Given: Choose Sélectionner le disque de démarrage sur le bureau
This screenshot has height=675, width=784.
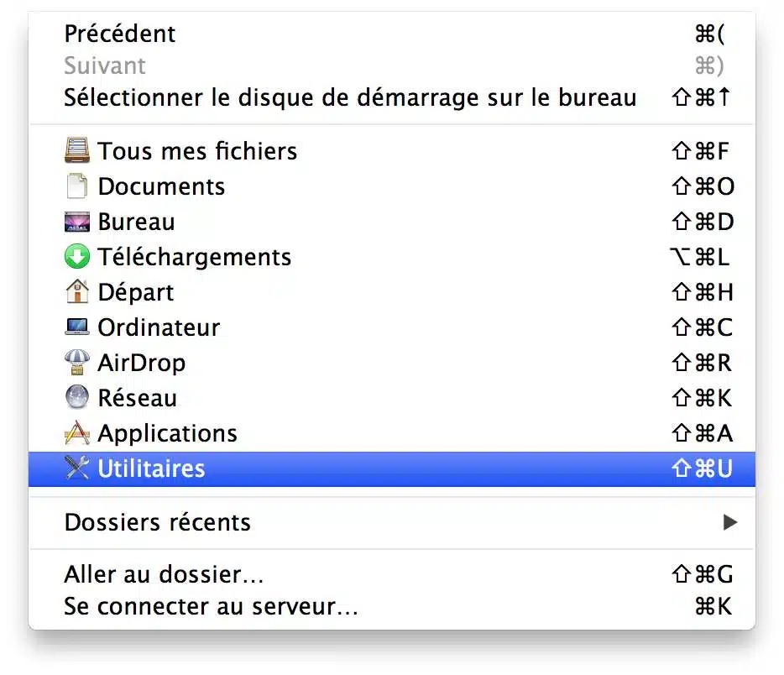Looking at the screenshot, I should (x=392, y=97).
